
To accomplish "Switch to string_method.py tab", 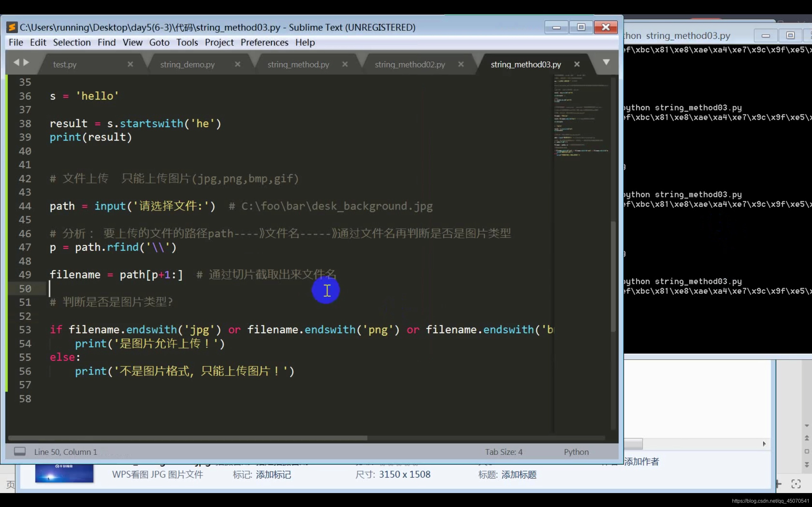I will [x=298, y=64].
